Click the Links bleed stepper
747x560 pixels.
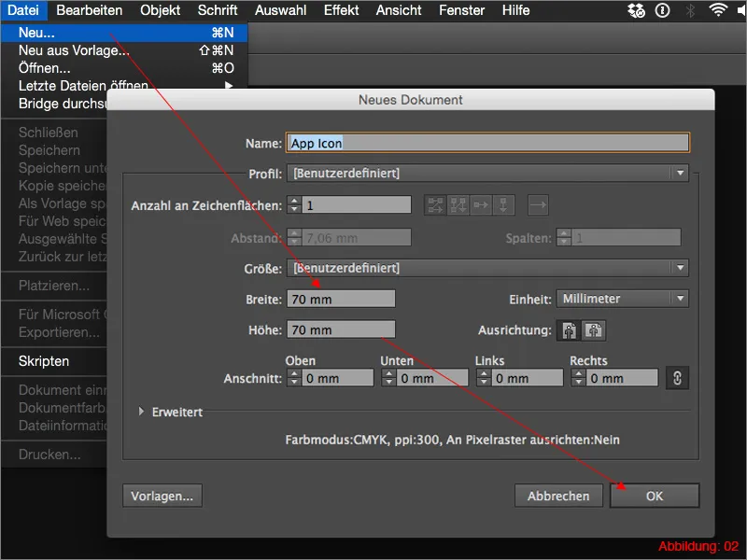tap(484, 378)
